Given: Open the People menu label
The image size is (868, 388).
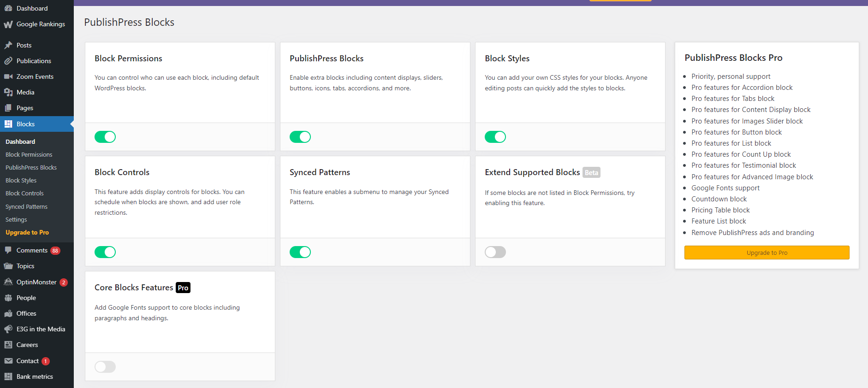Looking at the screenshot, I should tap(26, 298).
